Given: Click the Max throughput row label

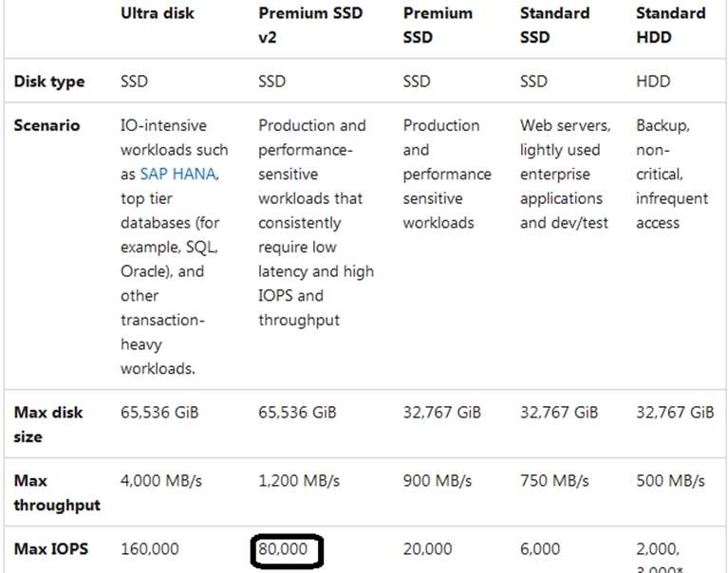Looking at the screenshot, I should pos(57,492).
